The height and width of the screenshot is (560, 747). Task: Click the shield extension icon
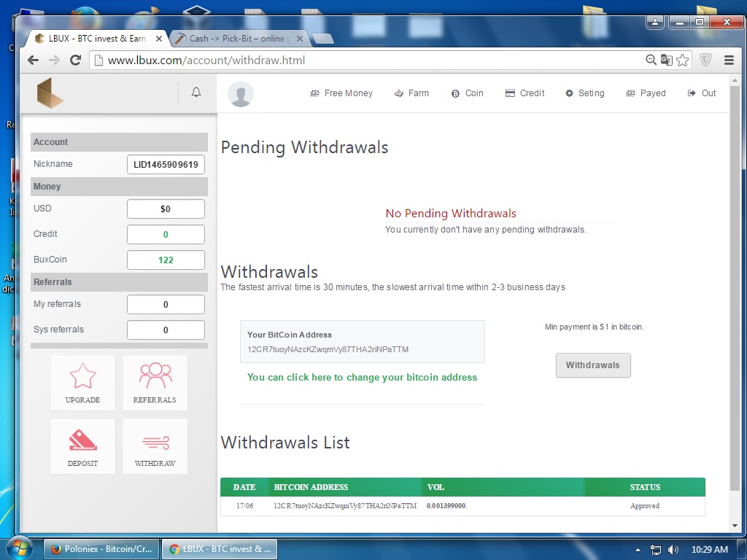coord(705,60)
